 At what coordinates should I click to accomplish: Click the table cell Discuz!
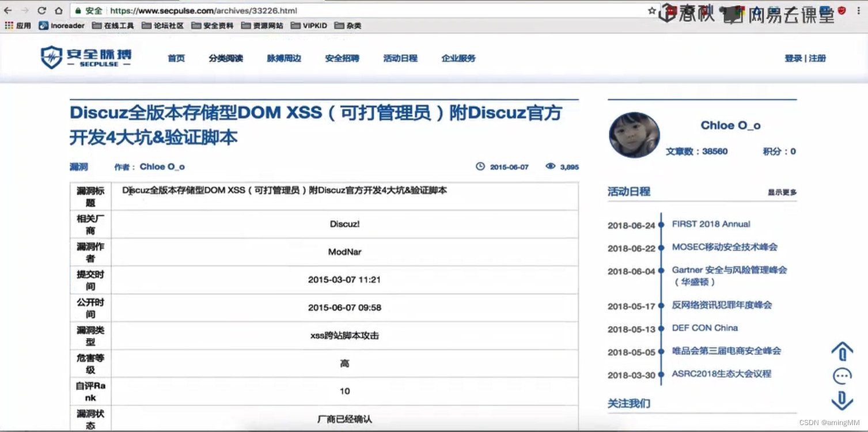pos(344,224)
